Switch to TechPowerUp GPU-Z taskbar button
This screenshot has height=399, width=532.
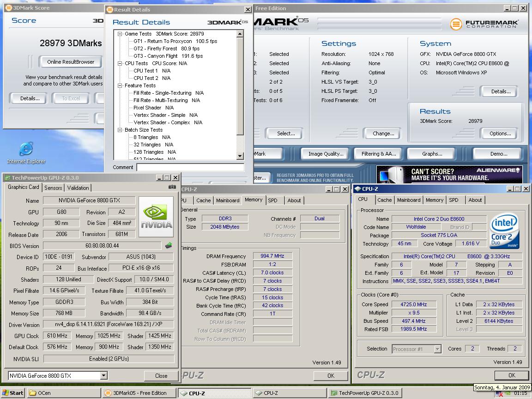tap(366, 393)
